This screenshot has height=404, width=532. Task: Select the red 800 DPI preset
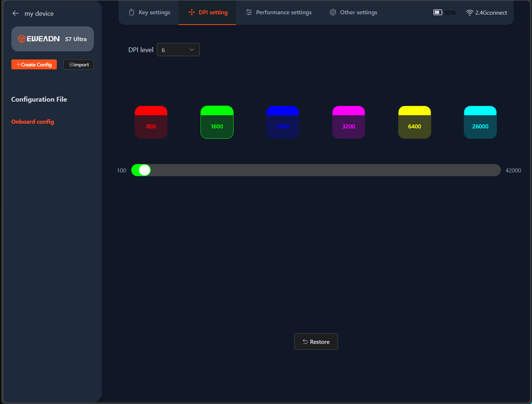(151, 122)
